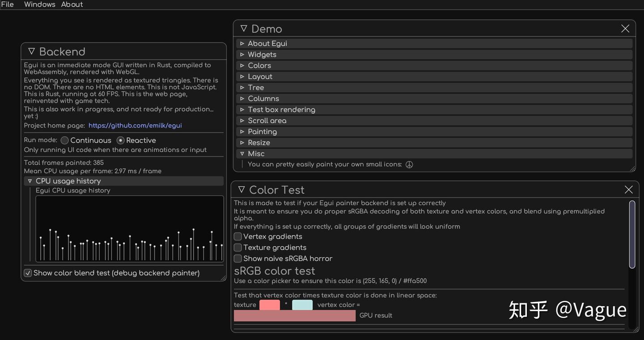
Task: Click the peace symbol icon in Misc
Action: [409, 164]
